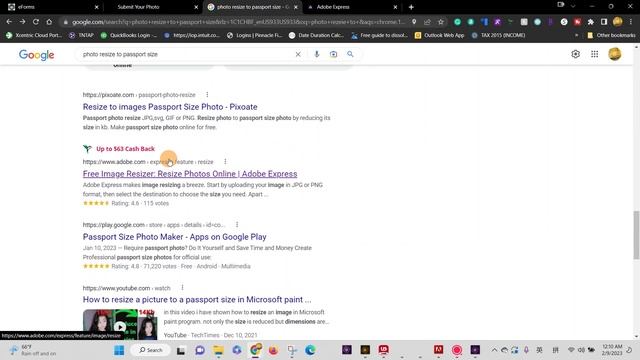Open the Chrome three-dot menu
The height and width of the screenshot is (360, 640).
pyautogui.click(x=631, y=22)
